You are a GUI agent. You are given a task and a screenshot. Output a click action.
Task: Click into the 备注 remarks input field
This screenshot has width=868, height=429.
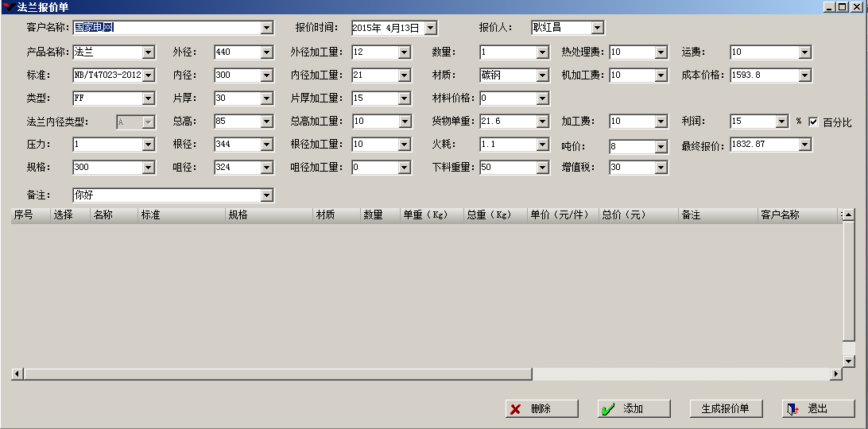click(x=167, y=195)
